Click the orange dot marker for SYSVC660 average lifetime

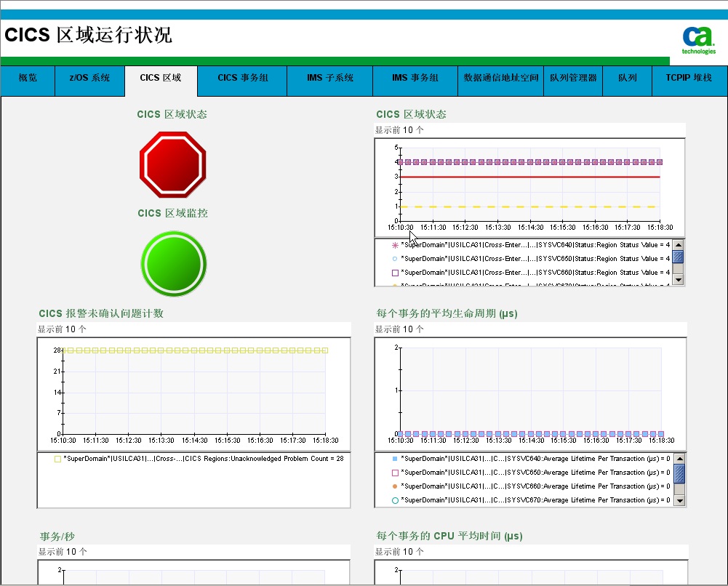point(395,486)
